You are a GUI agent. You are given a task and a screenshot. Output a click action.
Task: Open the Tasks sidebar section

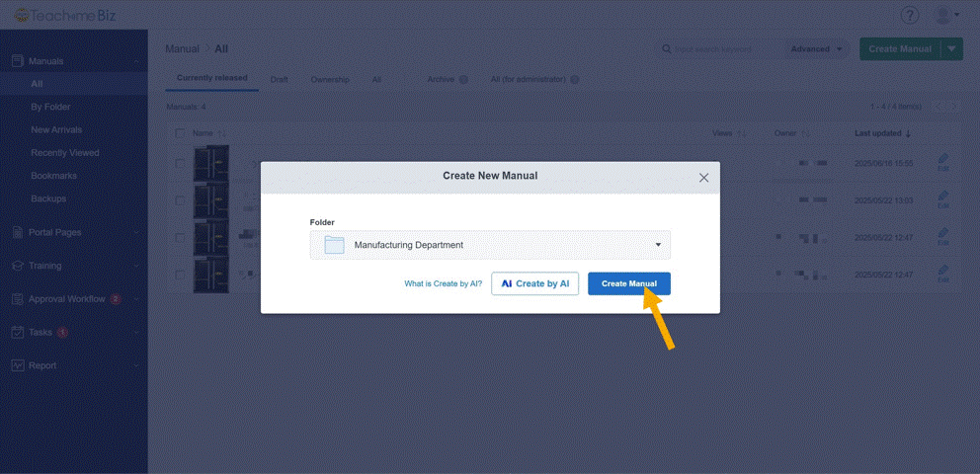tap(41, 332)
